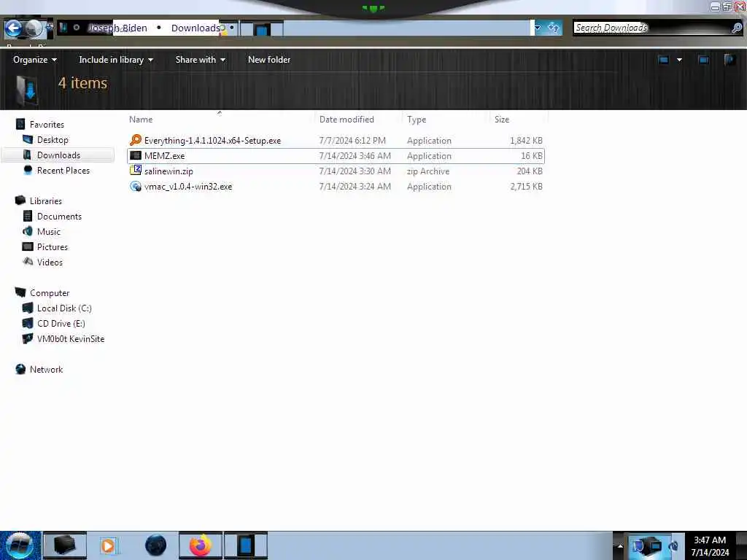Click the New folder button
The width and height of the screenshot is (747, 560).
[x=269, y=60]
